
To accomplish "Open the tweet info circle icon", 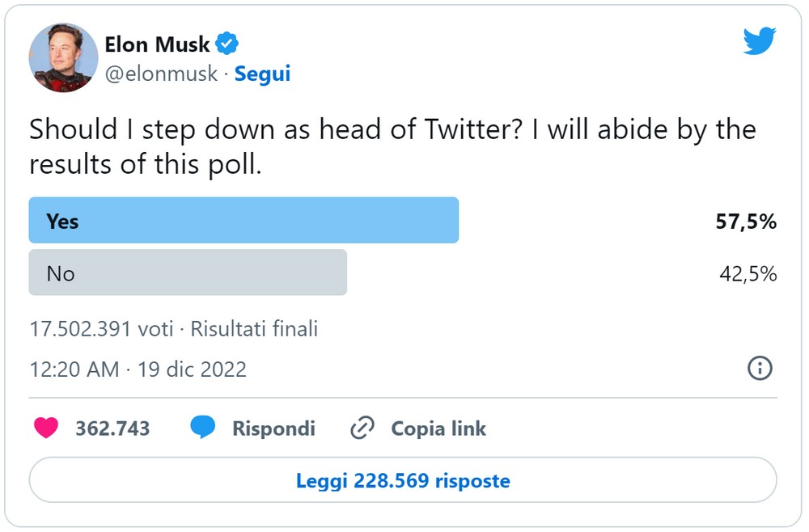I will (x=760, y=369).
